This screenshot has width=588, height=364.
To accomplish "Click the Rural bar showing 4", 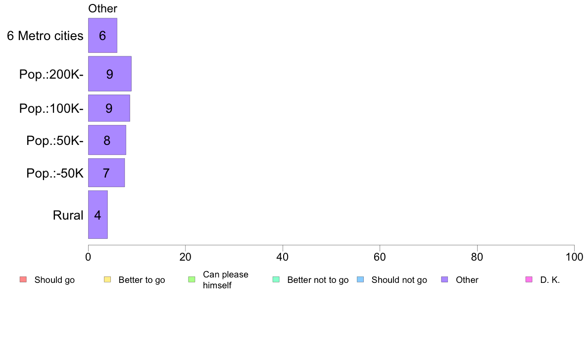I will coord(98,215).
